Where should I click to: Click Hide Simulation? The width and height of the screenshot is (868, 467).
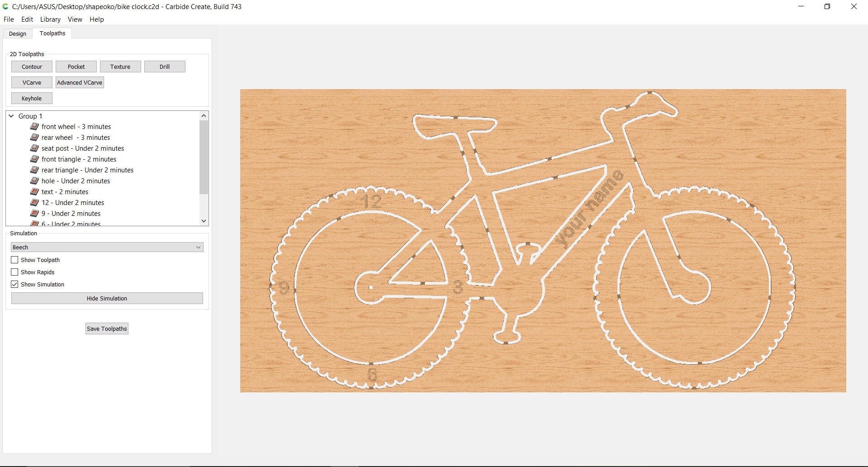click(x=106, y=298)
